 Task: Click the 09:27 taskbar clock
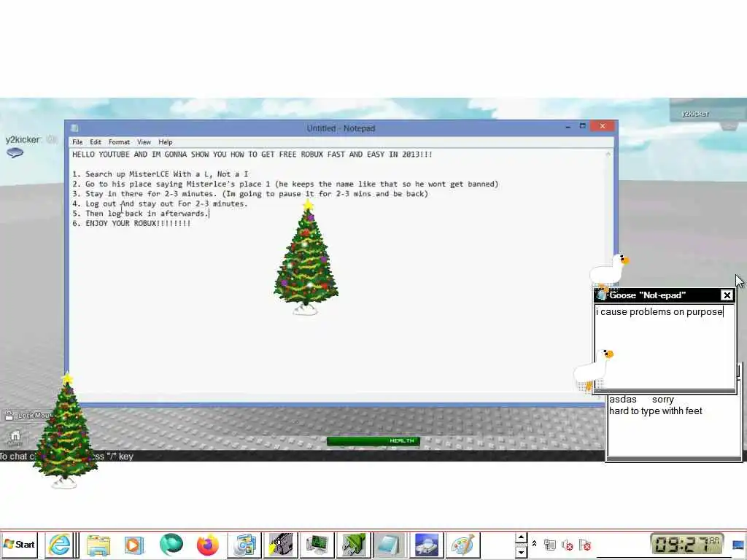[687, 544]
